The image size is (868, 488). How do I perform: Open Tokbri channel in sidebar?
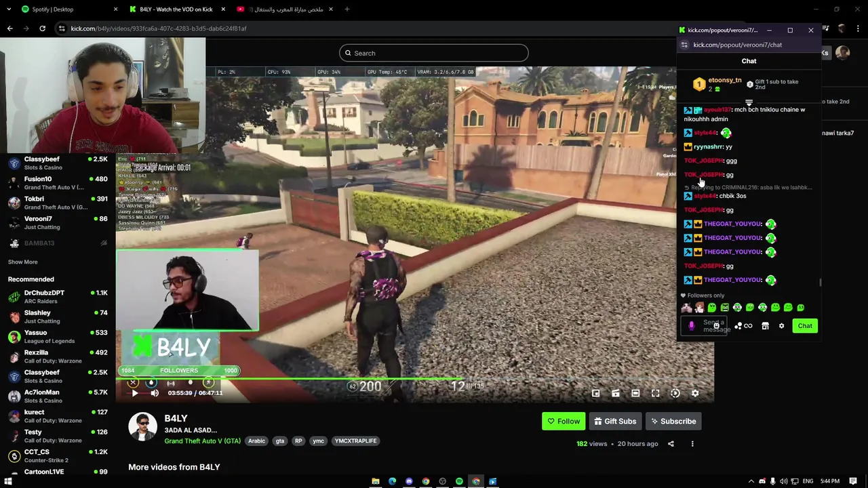57,203
